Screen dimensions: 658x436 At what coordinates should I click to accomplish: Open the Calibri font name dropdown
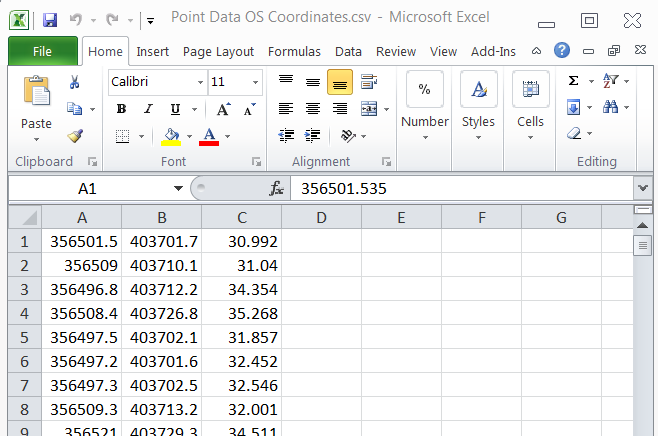[200, 82]
